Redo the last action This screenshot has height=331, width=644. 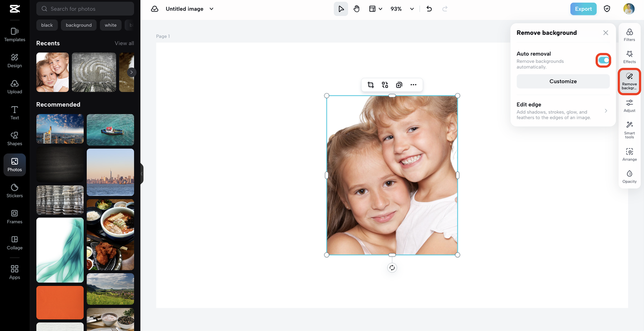[x=445, y=9]
